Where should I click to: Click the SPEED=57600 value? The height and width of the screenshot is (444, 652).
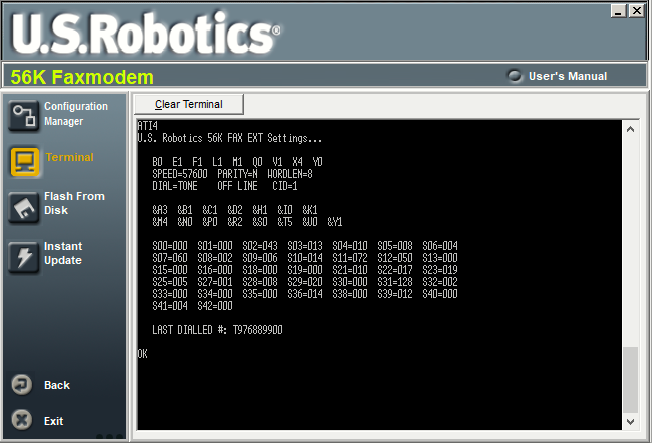point(180,174)
